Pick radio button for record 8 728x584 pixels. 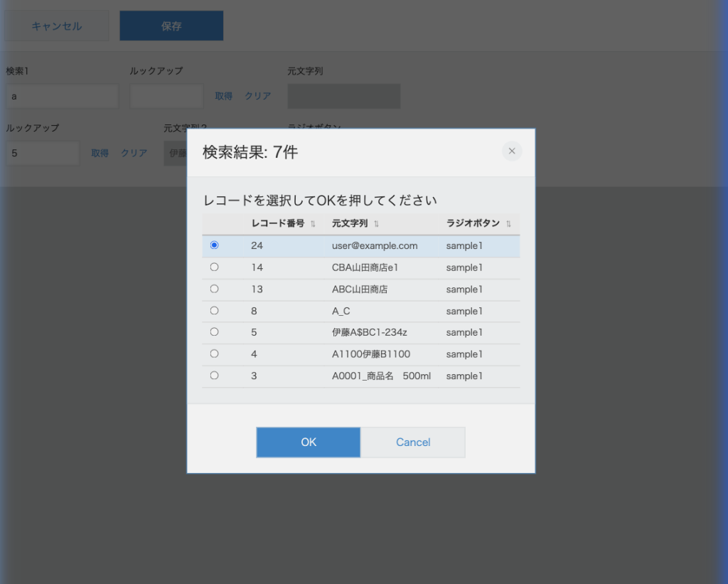pos(215,311)
